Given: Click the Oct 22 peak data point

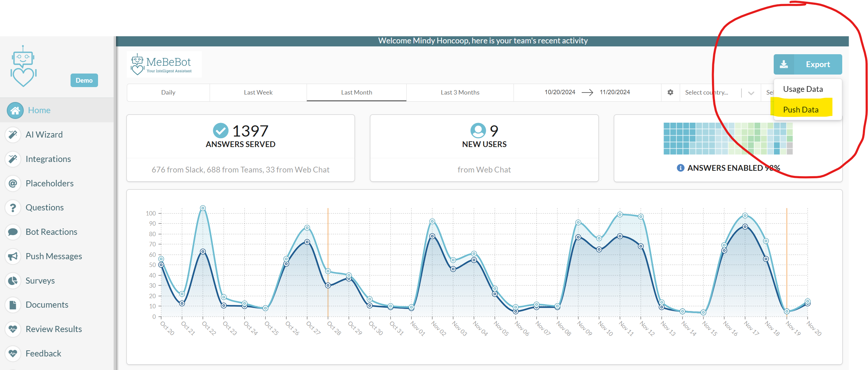Looking at the screenshot, I should [x=203, y=208].
